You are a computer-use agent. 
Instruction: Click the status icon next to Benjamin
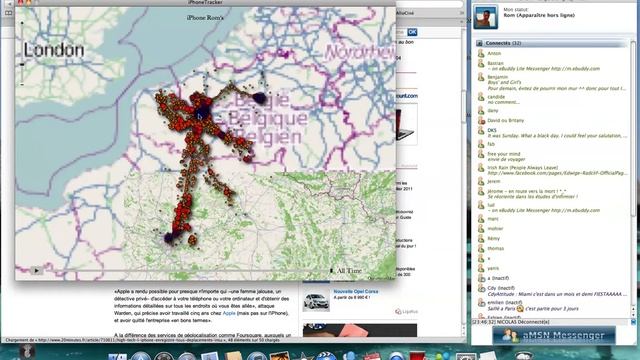point(481,77)
